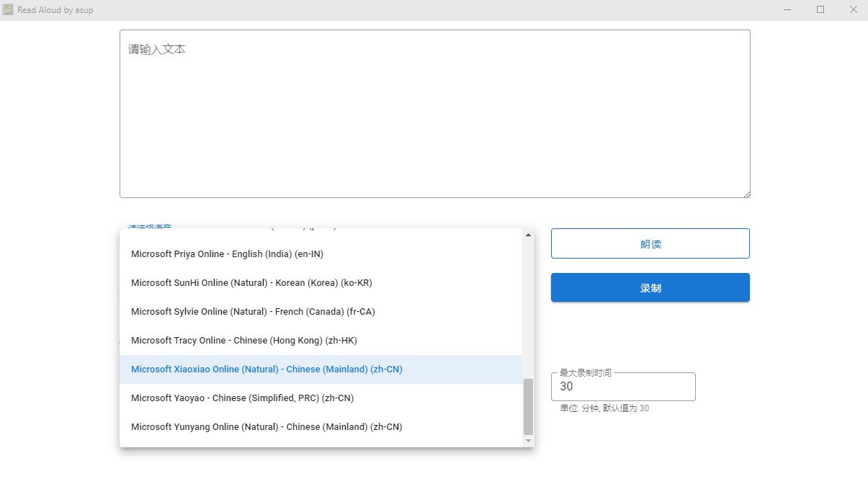
Task: Pick Microsoft Yunyang Online (Natural) voice
Action: [321, 427]
